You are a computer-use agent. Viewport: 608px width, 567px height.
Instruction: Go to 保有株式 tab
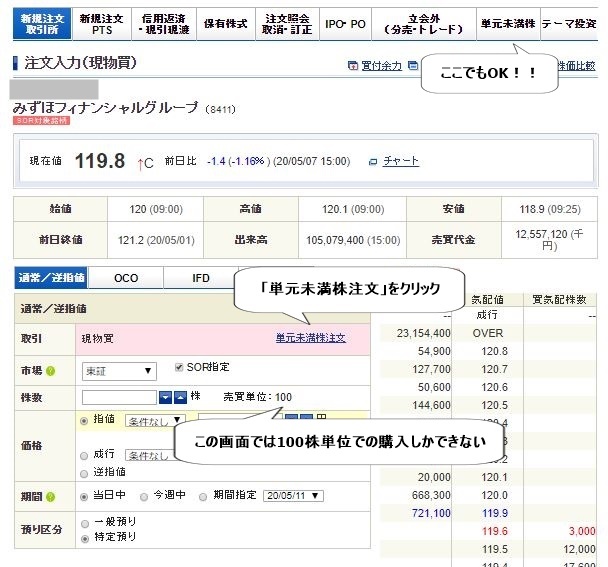coord(226,24)
